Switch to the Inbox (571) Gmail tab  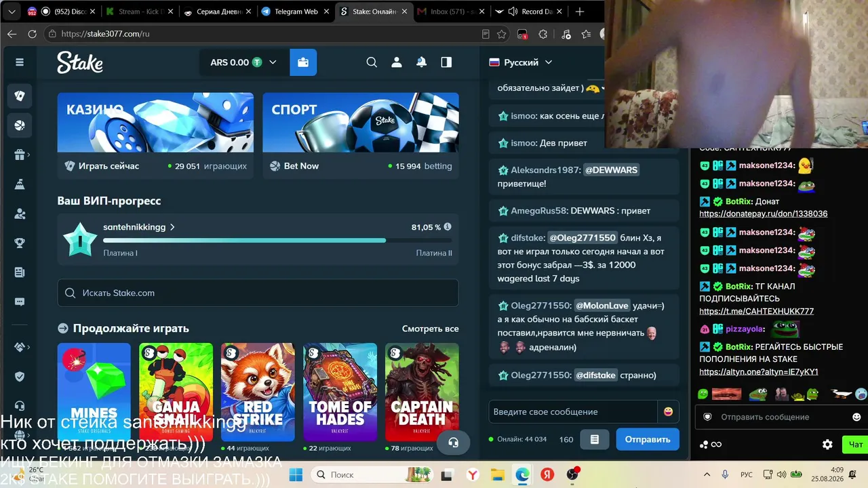(x=451, y=12)
